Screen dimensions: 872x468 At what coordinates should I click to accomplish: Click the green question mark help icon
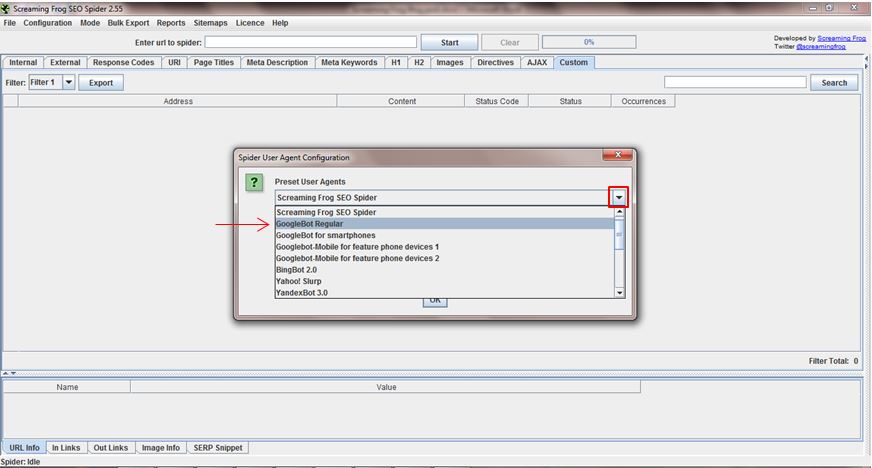pyautogui.click(x=254, y=182)
